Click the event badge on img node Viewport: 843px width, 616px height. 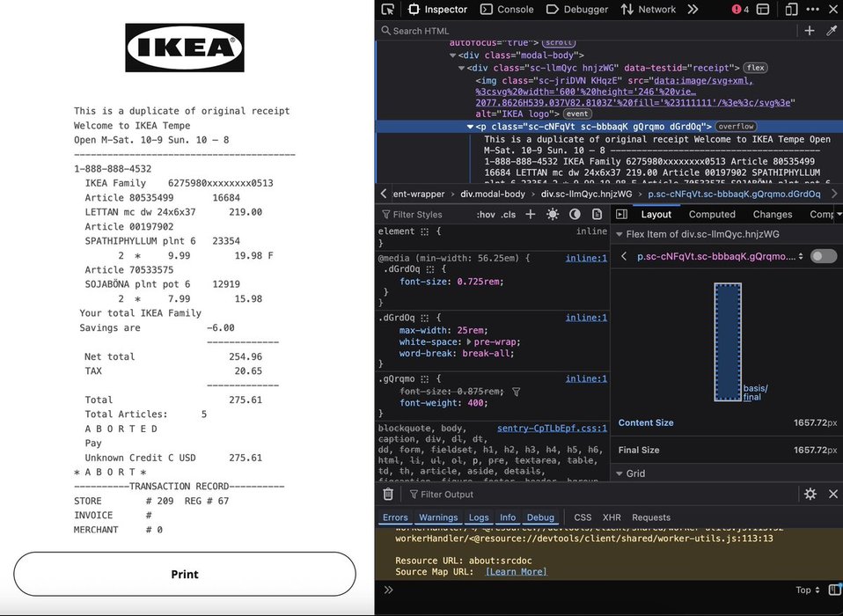pos(577,114)
